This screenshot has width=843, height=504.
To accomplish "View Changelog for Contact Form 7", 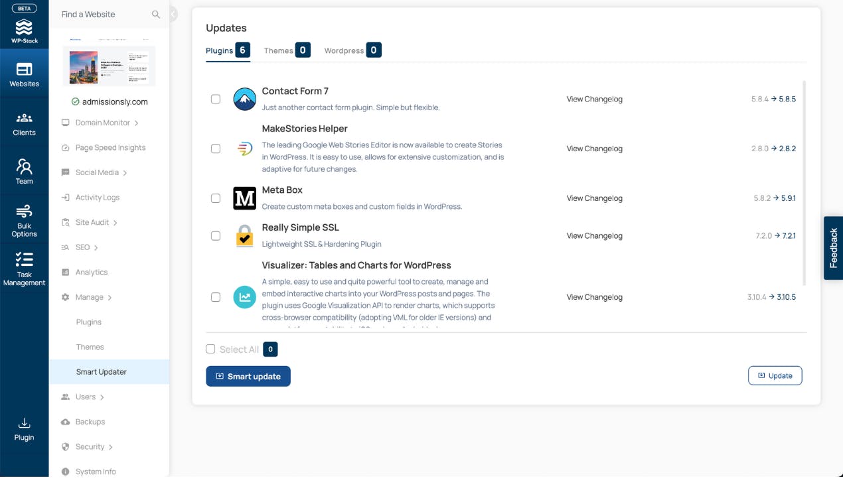I will 594,99.
